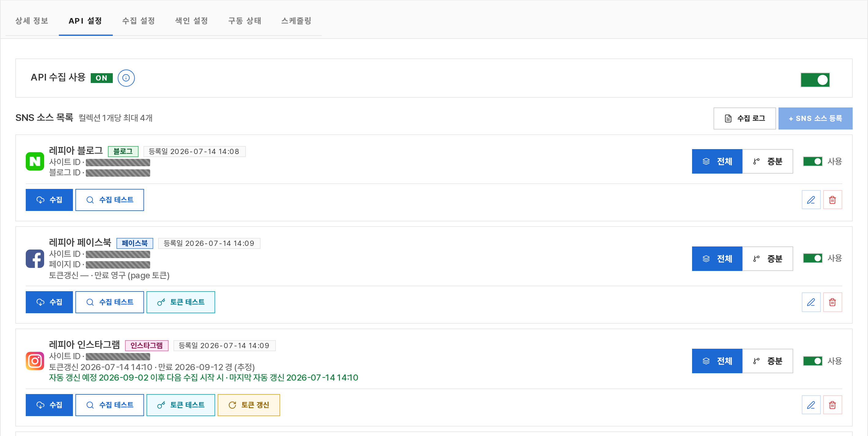
Task: Delete 레피아 페이스북 source via trash icon
Action: coord(832,302)
